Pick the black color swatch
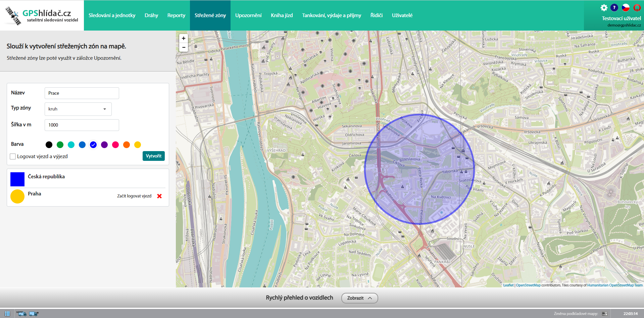 49,145
